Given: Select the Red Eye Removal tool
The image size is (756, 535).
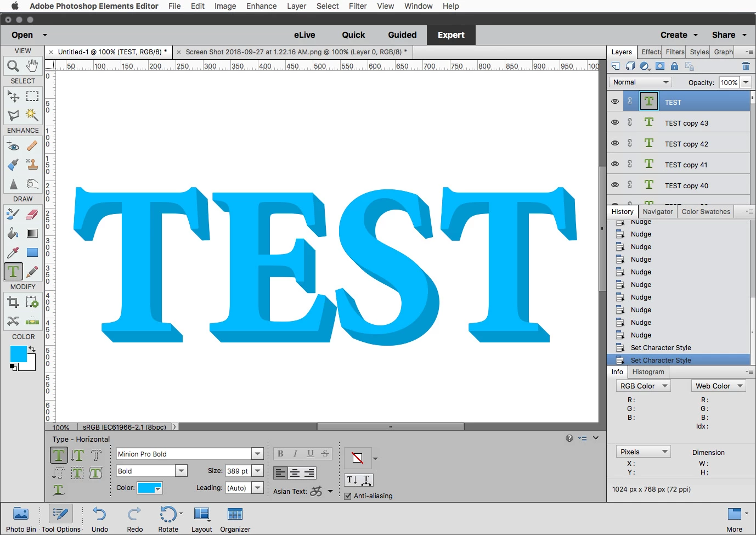Looking at the screenshot, I should click(13, 146).
